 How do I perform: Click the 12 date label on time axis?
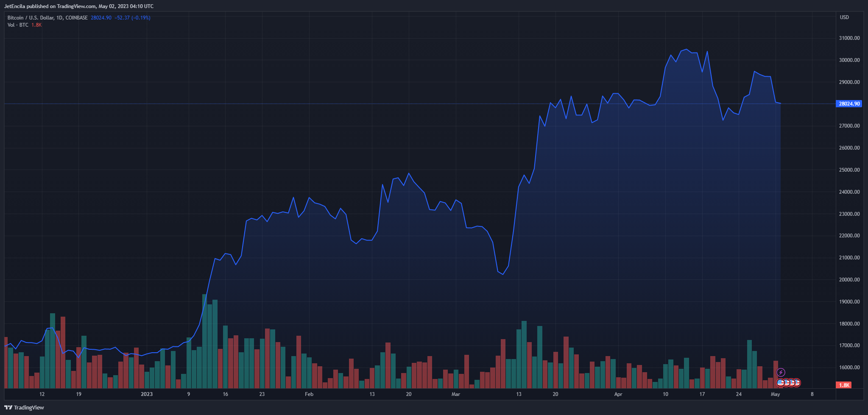tap(42, 394)
